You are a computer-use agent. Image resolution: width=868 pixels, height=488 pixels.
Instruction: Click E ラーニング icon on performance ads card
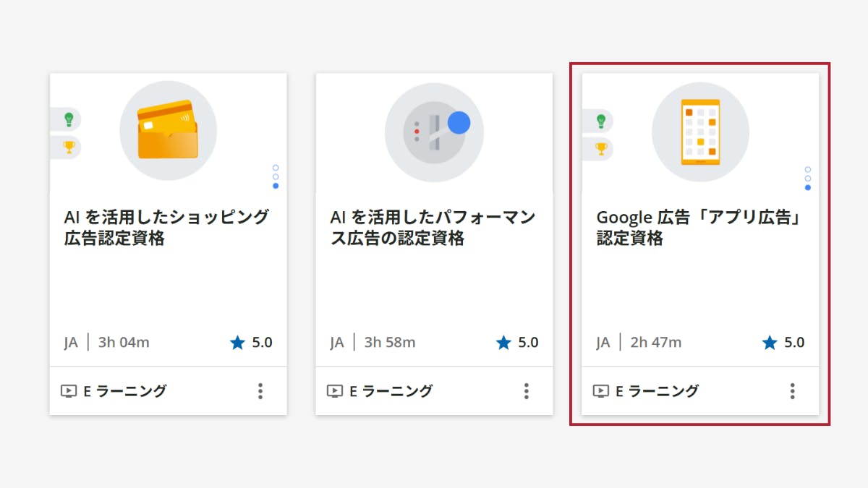(334, 391)
